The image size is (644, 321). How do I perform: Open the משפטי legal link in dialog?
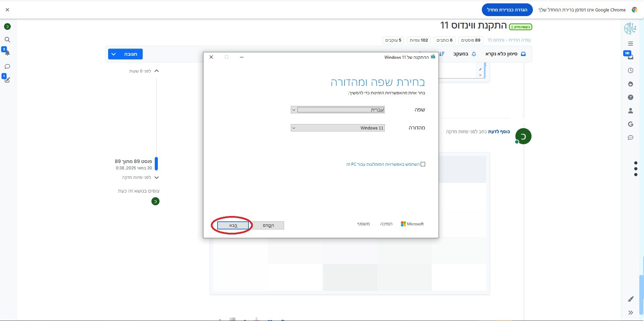point(363,224)
